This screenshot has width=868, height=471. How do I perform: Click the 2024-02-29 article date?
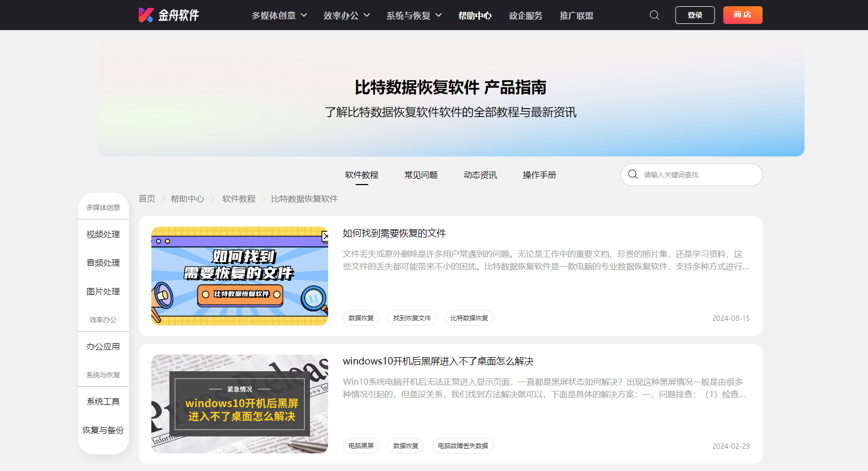(731, 446)
